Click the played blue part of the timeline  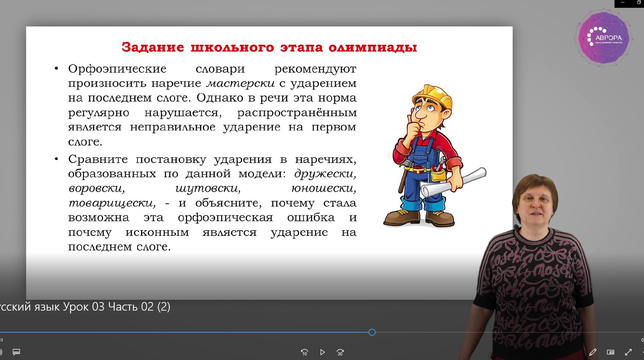click(178, 332)
